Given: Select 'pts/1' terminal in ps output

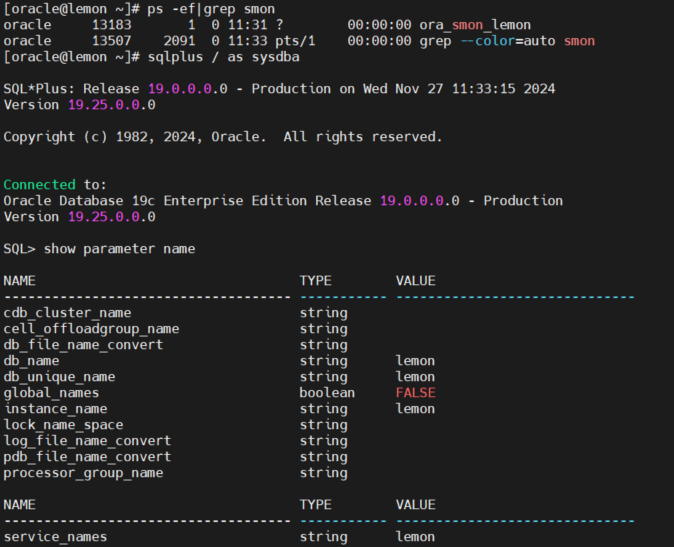Looking at the screenshot, I should coord(295,41).
